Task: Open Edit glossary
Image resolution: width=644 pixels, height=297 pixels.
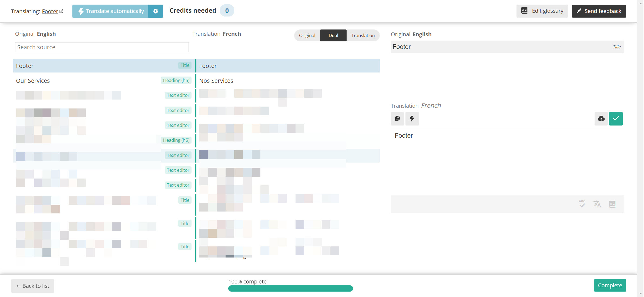Action: (x=542, y=11)
